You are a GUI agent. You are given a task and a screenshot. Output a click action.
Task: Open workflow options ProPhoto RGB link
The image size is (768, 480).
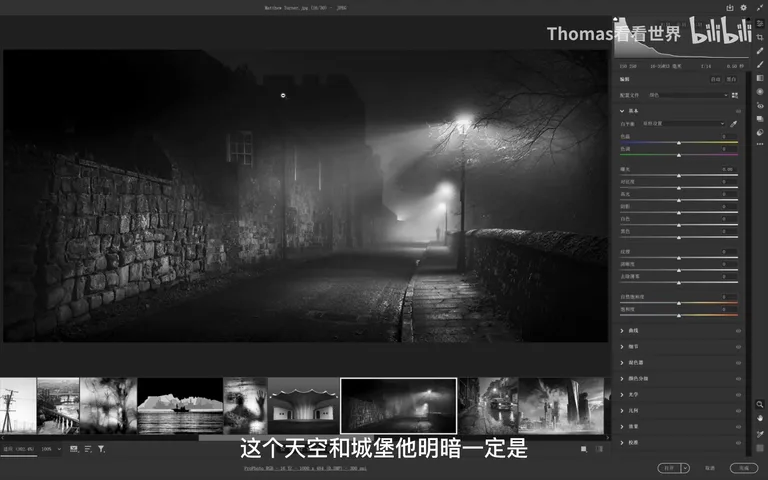pyautogui.click(x=305, y=468)
